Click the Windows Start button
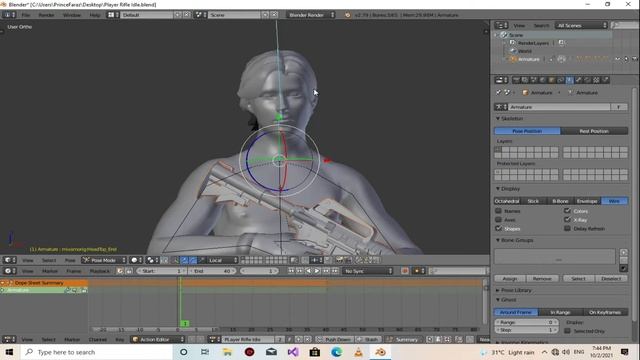Image resolution: width=640 pixels, height=360 pixels. [x=9, y=352]
